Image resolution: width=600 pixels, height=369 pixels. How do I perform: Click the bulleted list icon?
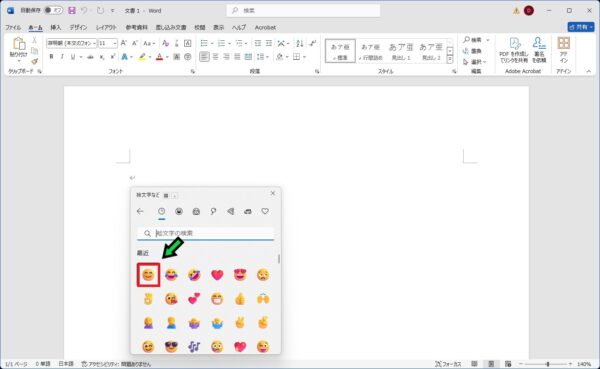204,43
